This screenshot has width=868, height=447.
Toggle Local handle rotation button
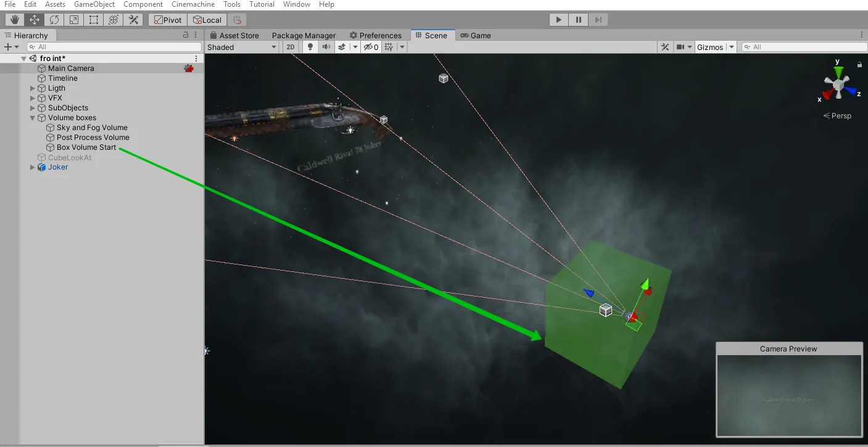(x=207, y=20)
